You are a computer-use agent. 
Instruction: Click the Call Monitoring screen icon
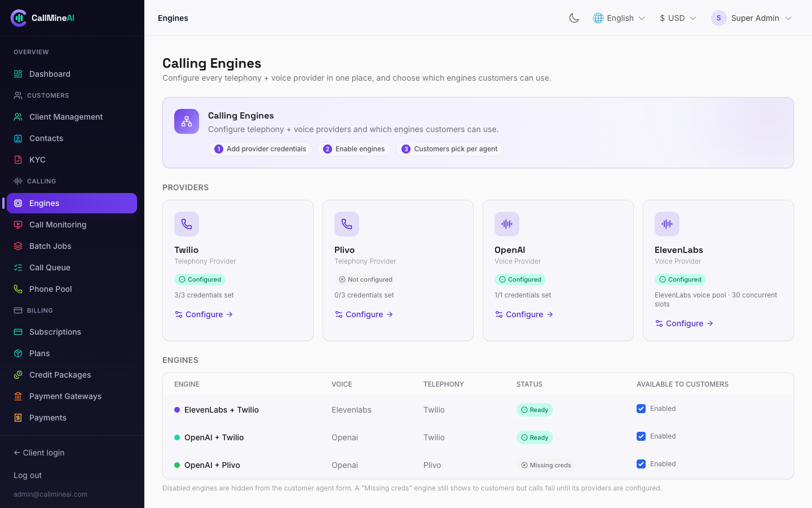tap(18, 225)
